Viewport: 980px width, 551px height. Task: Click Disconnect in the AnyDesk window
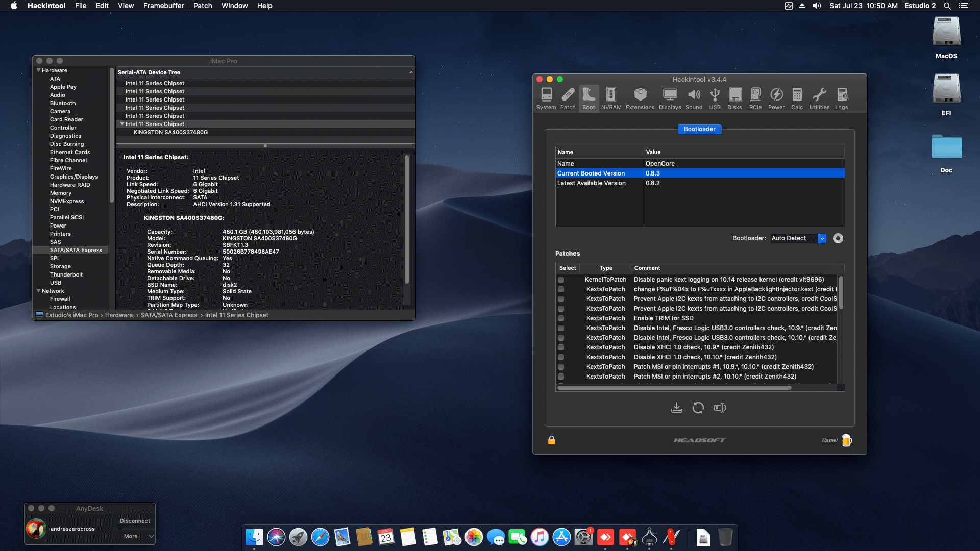coord(135,521)
